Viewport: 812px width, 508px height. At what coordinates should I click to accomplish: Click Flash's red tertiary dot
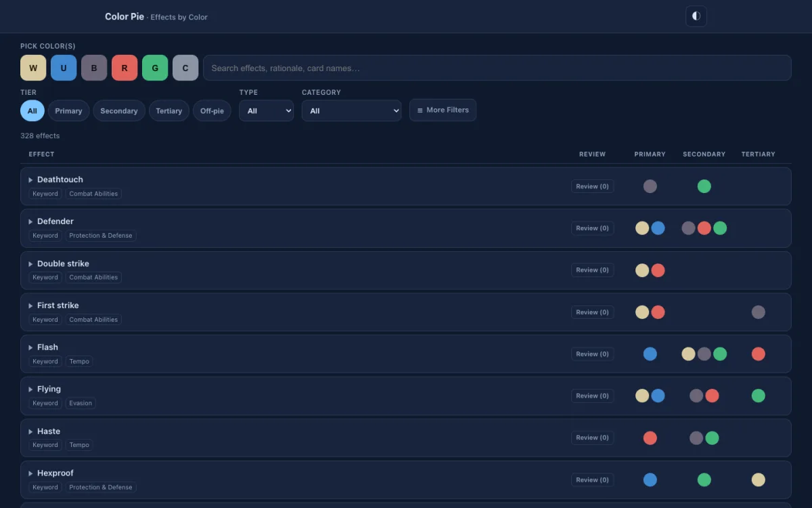click(759, 354)
